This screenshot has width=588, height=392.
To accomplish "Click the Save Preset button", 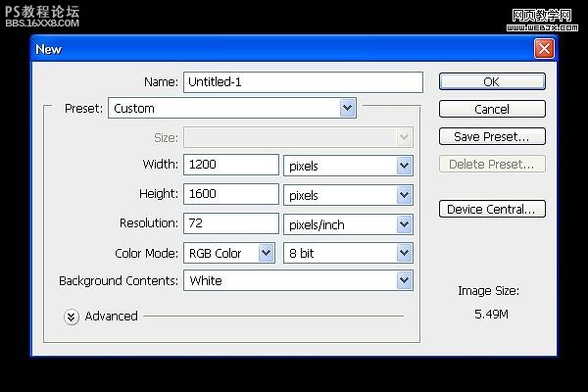I will click(492, 136).
